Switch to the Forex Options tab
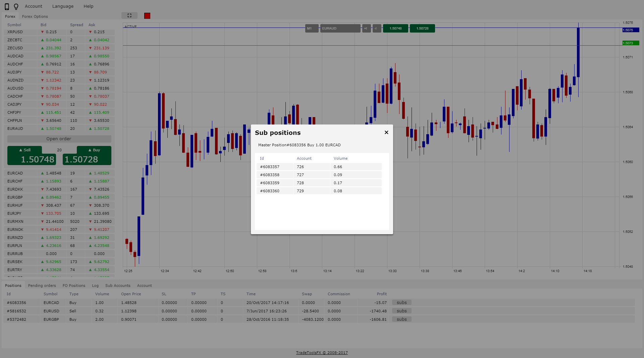644x358 pixels. tap(35, 16)
